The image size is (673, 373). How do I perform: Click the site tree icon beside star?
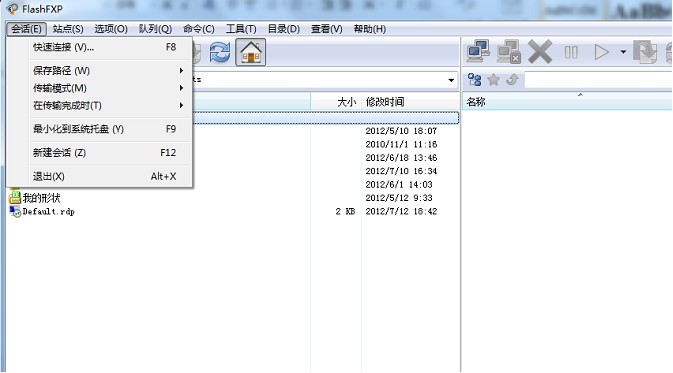pos(474,79)
